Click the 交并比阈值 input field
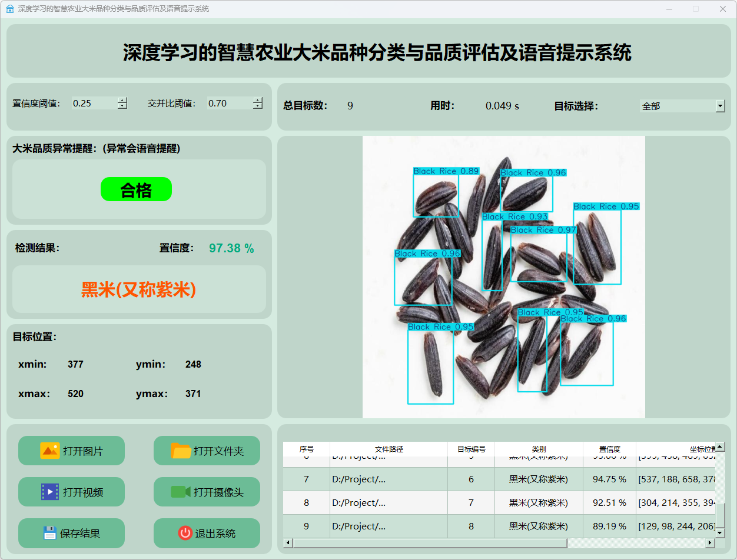This screenshot has height=560, width=737. pyautogui.click(x=230, y=104)
